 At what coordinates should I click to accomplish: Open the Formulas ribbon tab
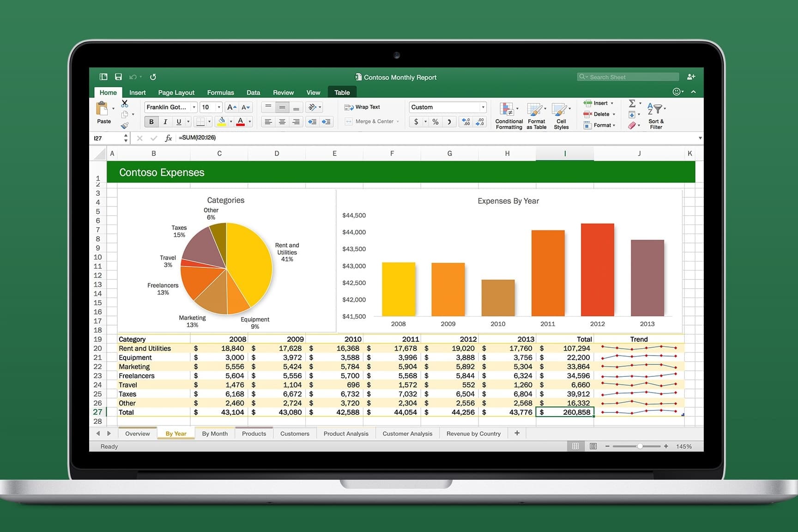220,92
